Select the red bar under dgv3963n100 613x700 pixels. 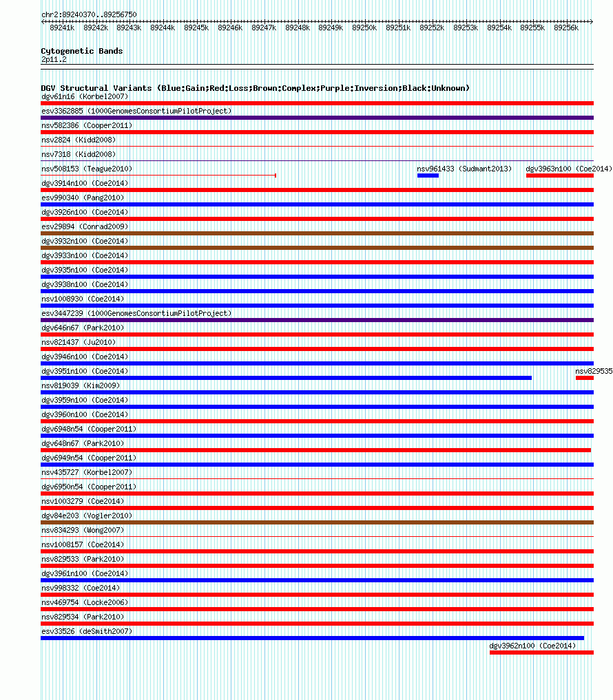click(x=560, y=176)
